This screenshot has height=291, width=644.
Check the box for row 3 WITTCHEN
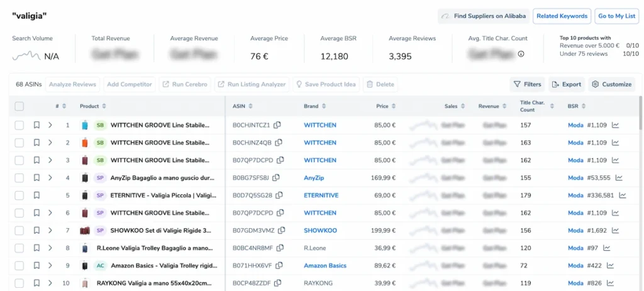point(19,160)
